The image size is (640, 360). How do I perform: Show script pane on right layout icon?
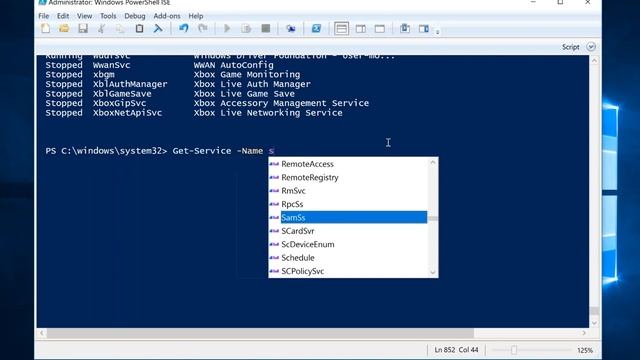point(361,29)
